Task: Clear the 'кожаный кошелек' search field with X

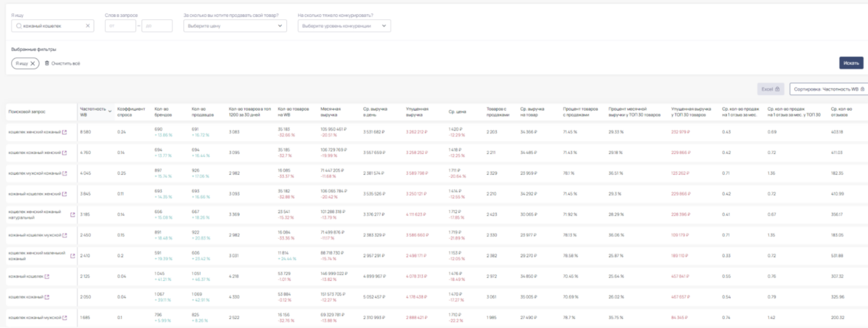Action: pyautogui.click(x=89, y=27)
